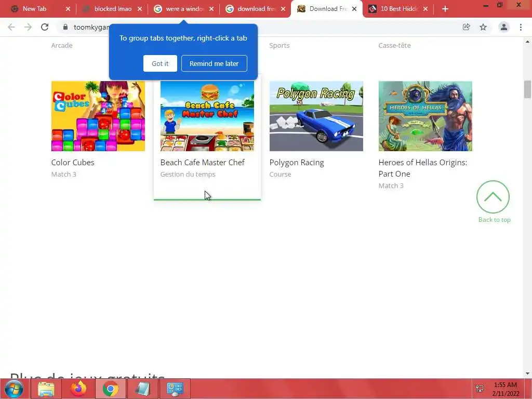Switch to the 'blocked lmao' tab

[x=112, y=9]
